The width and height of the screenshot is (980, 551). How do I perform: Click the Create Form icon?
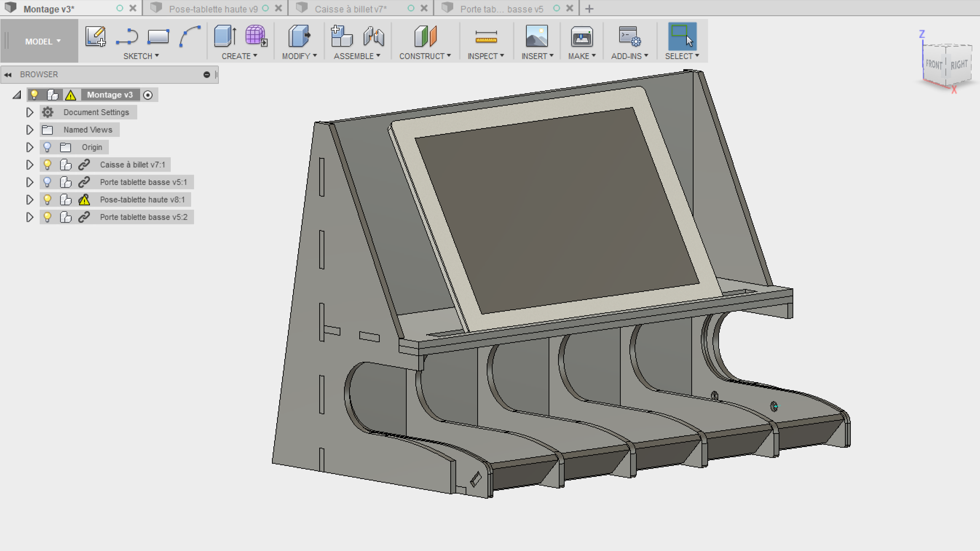pyautogui.click(x=256, y=36)
